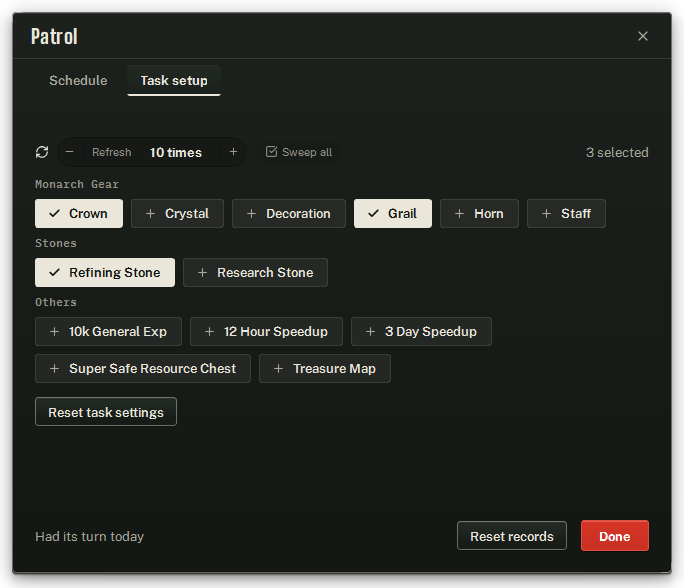Add Crystal to selected gear
Image resolution: width=684 pixels, height=588 pixels.
click(178, 213)
